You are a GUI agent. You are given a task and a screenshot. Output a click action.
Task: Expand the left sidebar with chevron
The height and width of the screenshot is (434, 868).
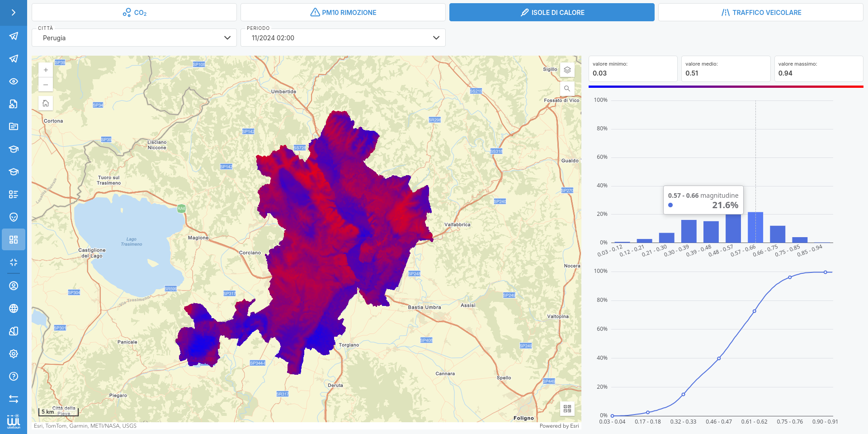14,13
